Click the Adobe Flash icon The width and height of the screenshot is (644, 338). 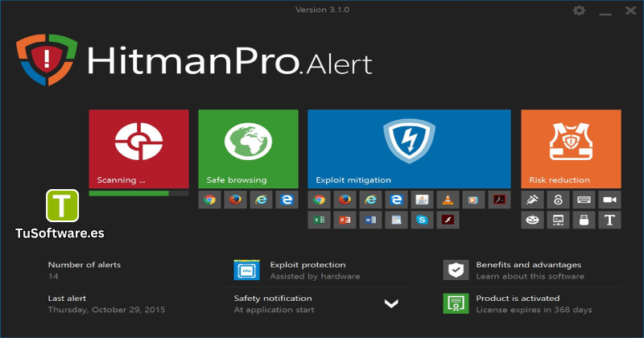coord(448,221)
